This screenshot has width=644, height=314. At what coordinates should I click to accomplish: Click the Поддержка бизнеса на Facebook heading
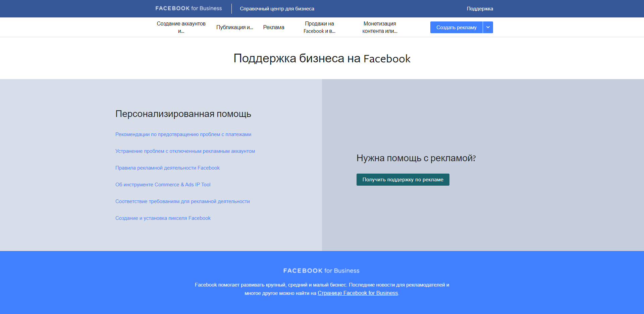[322, 58]
